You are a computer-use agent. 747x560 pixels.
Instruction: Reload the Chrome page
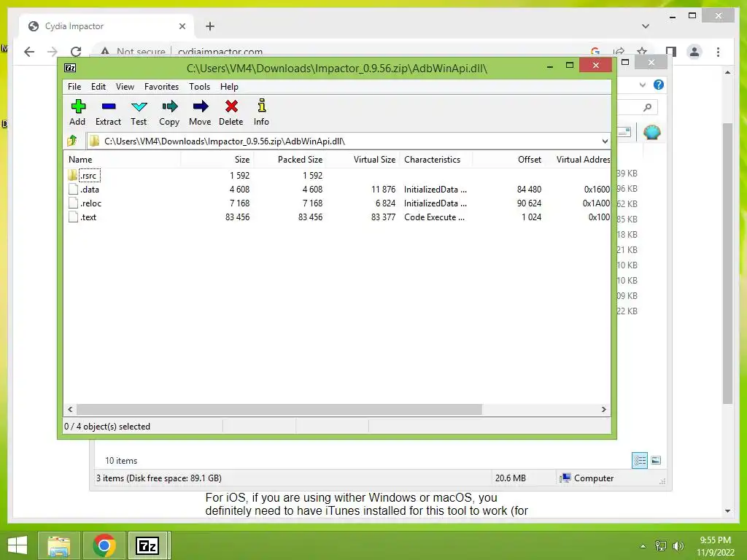[x=76, y=52]
